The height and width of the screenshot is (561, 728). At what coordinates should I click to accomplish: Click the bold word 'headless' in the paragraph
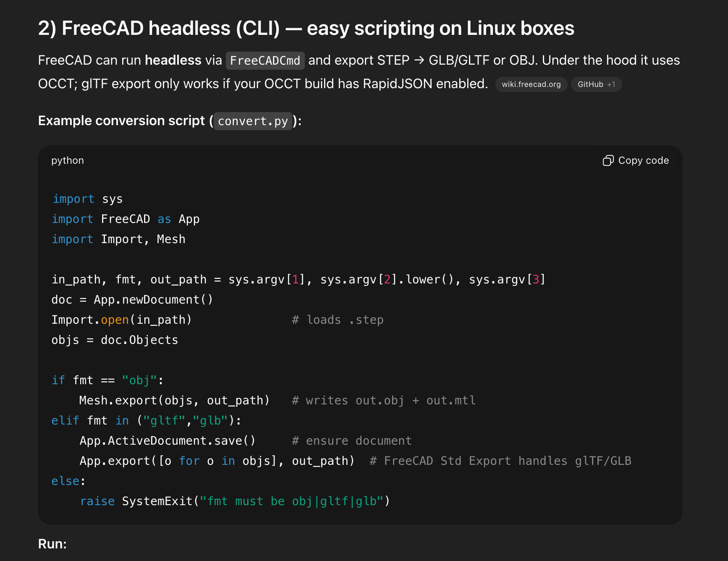point(173,60)
